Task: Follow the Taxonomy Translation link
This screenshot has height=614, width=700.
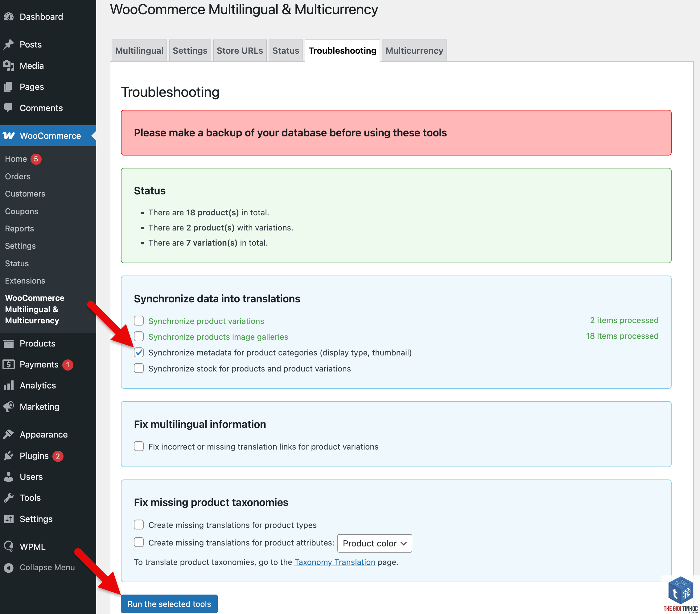Action: [x=335, y=562]
